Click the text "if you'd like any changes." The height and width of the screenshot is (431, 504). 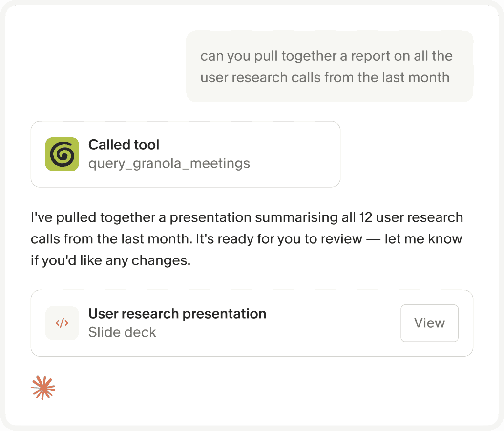coord(110,260)
